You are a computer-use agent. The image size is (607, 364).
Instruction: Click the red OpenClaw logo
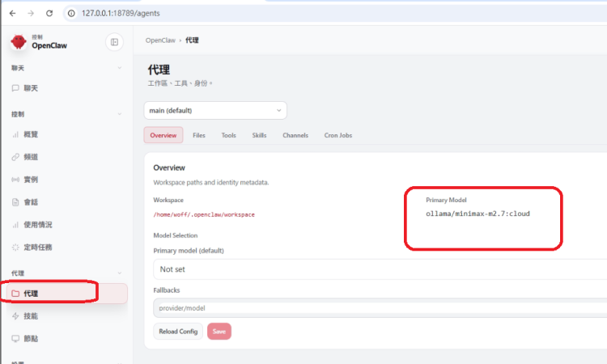tap(18, 42)
